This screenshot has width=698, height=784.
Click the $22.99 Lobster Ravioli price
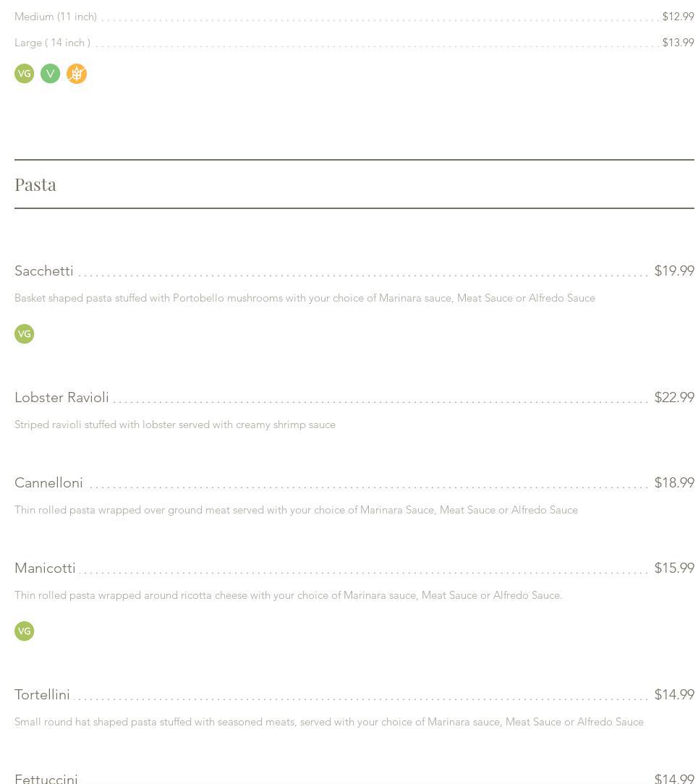[x=674, y=398]
